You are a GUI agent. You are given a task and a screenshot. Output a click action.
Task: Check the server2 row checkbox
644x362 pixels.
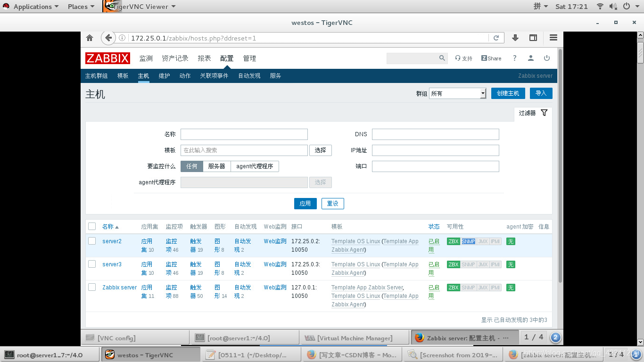coord(92,241)
